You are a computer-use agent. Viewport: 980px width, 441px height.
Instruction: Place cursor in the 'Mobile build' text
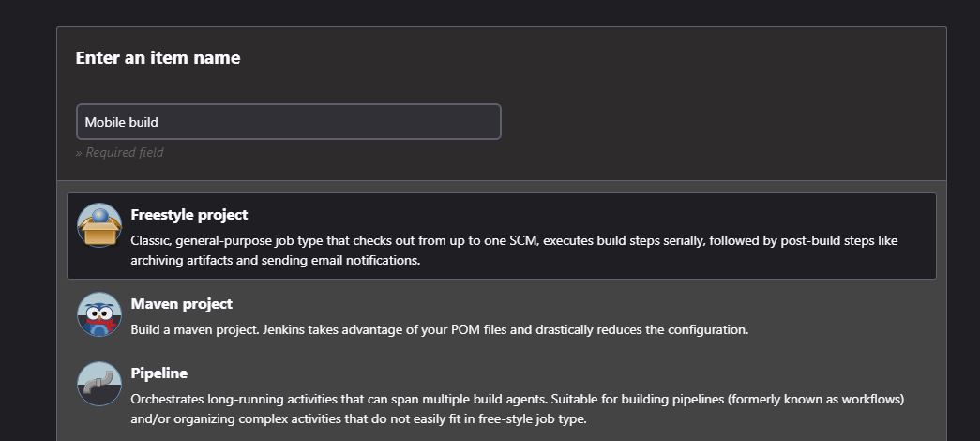coord(121,122)
